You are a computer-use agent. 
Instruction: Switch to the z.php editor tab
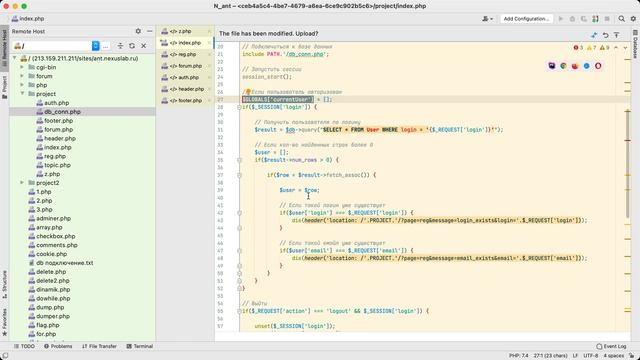pyautogui.click(x=185, y=31)
